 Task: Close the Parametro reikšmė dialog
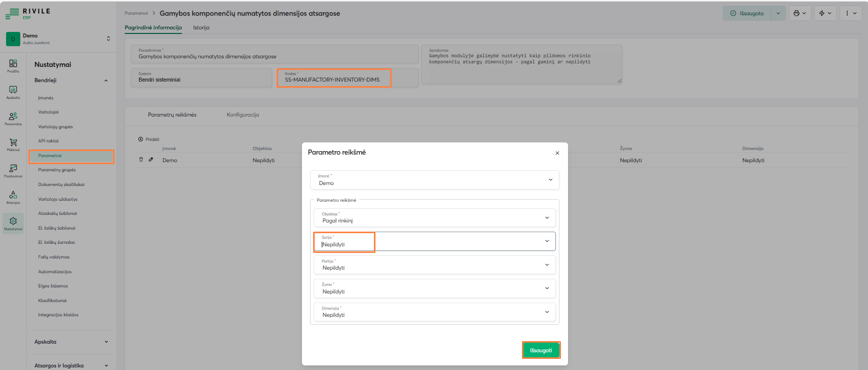(x=557, y=153)
